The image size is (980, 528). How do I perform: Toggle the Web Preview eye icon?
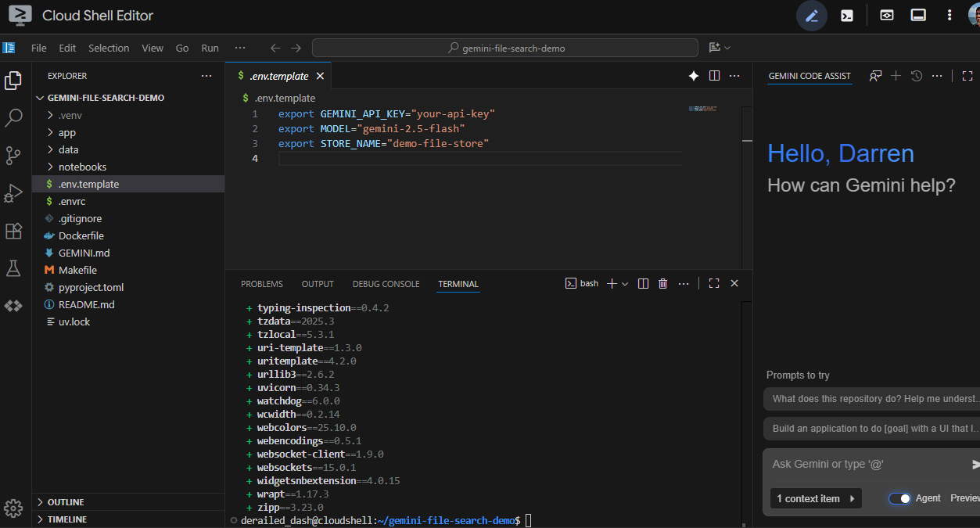[x=886, y=15]
